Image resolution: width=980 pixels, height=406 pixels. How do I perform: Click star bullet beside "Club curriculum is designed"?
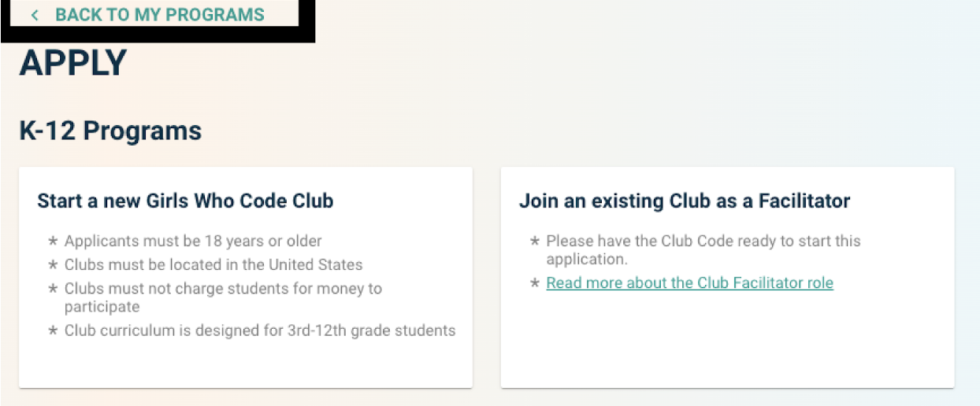pyautogui.click(x=53, y=330)
